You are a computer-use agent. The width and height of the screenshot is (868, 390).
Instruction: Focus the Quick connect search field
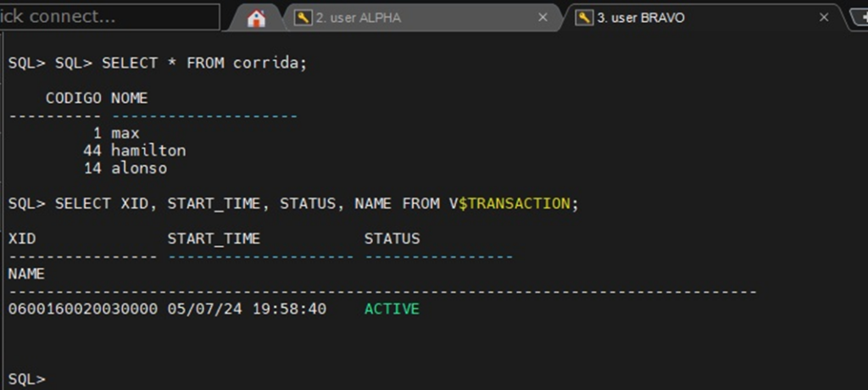tap(110, 16)
